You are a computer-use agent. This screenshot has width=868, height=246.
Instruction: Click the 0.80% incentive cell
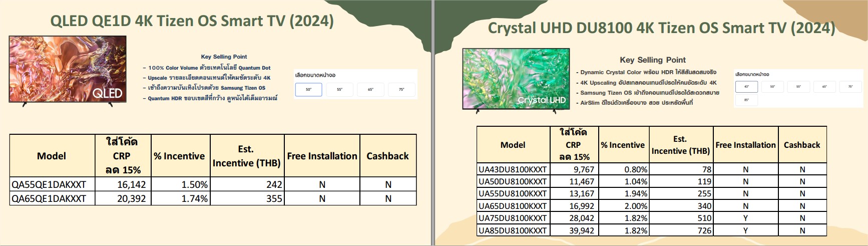tap(624, 169)
